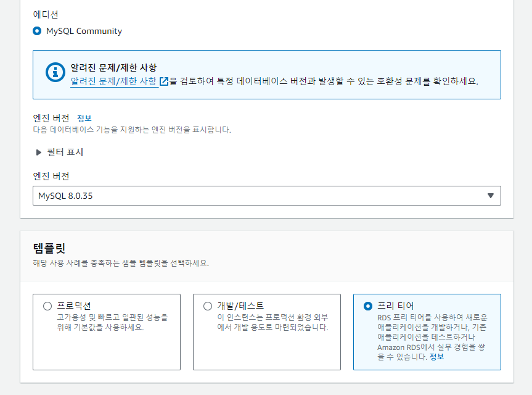Click the 프로덕션 card description text
Image resolution: width=532 pixels, height=395 pixels.
pos(112,322)
